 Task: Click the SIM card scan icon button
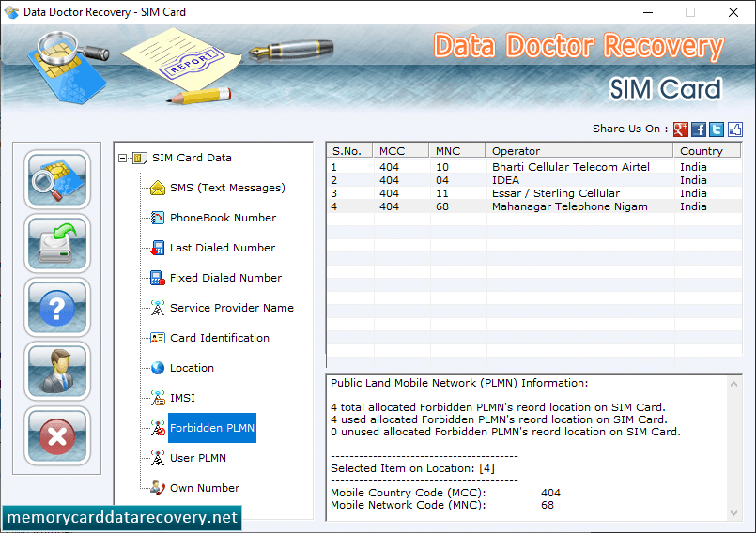[57, 179]
